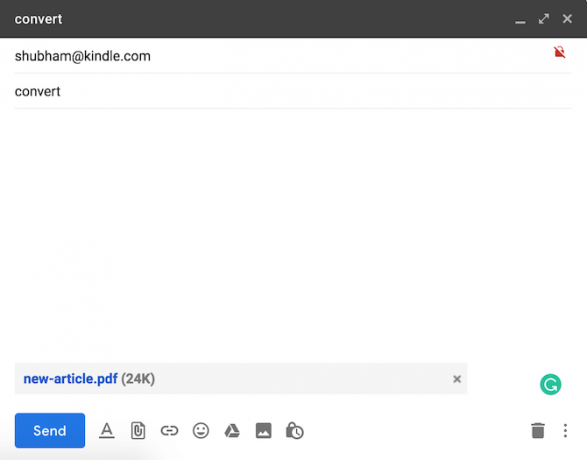
Task: Click the recipient field shubham@kindle.com
Action: 293,56
